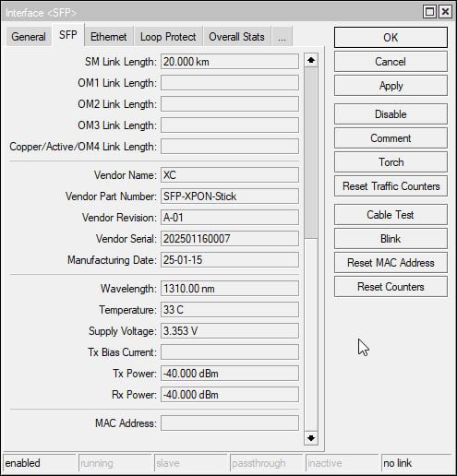
Task: Click the 'inactive' status bar entry
Action: (343, 463)
